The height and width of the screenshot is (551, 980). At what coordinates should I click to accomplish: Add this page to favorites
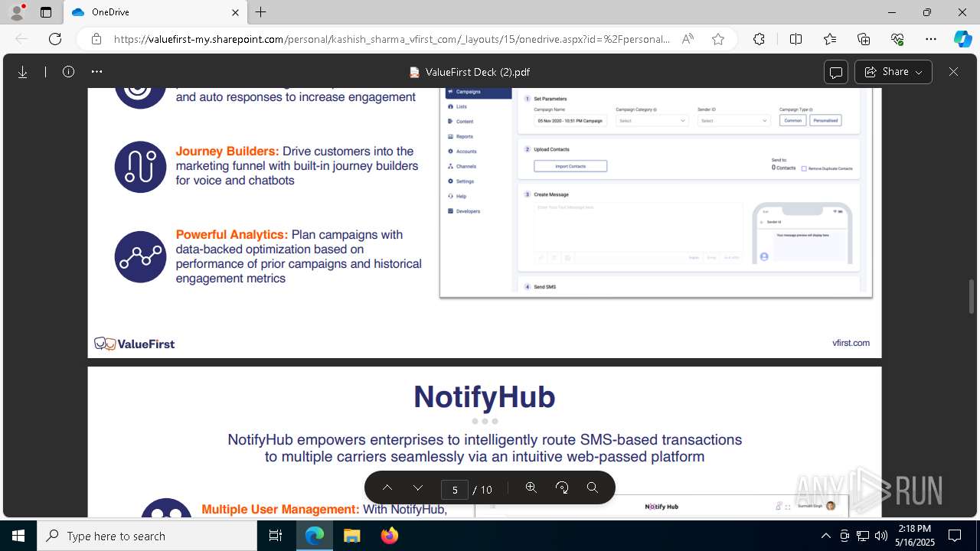click(x=718, y=39)
